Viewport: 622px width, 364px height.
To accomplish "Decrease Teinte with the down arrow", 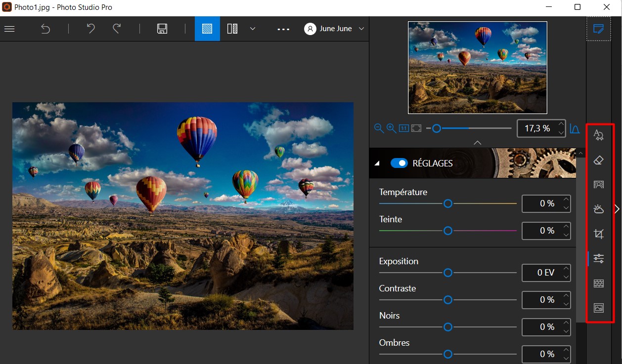I will coord(566,235).
